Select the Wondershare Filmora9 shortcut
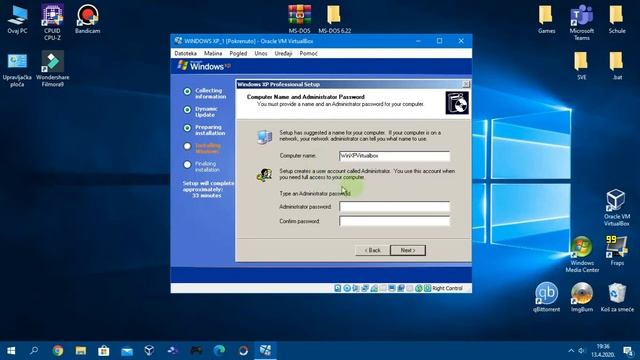This screenshot has width=640, height=360. click(x=52, y=69)
